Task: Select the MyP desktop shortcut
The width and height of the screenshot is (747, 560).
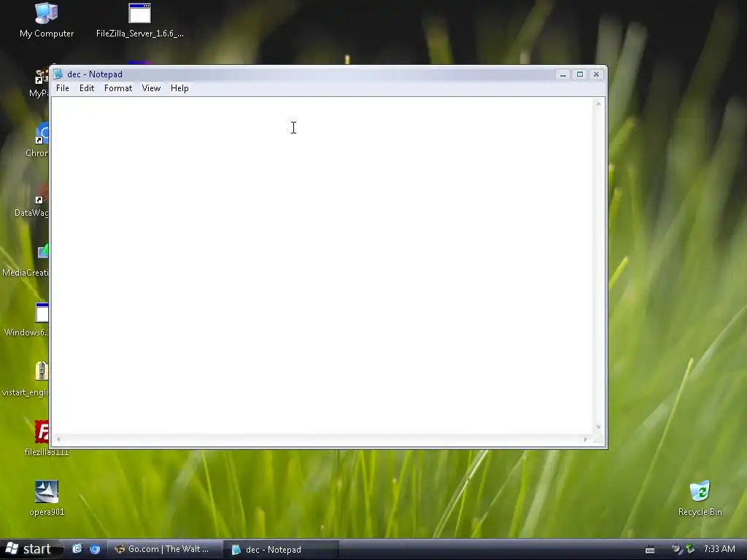Action: pos(39,82)
